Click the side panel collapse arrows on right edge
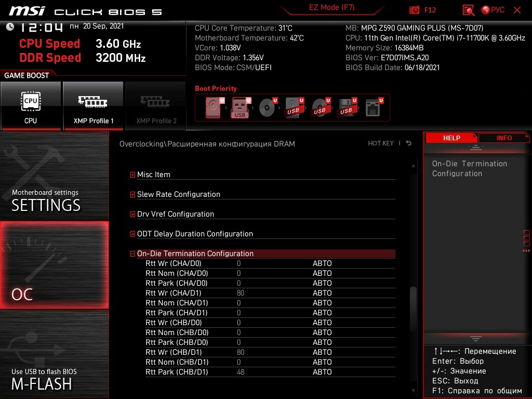This screenshot has height=399, width=532. (x=526, y=251)
